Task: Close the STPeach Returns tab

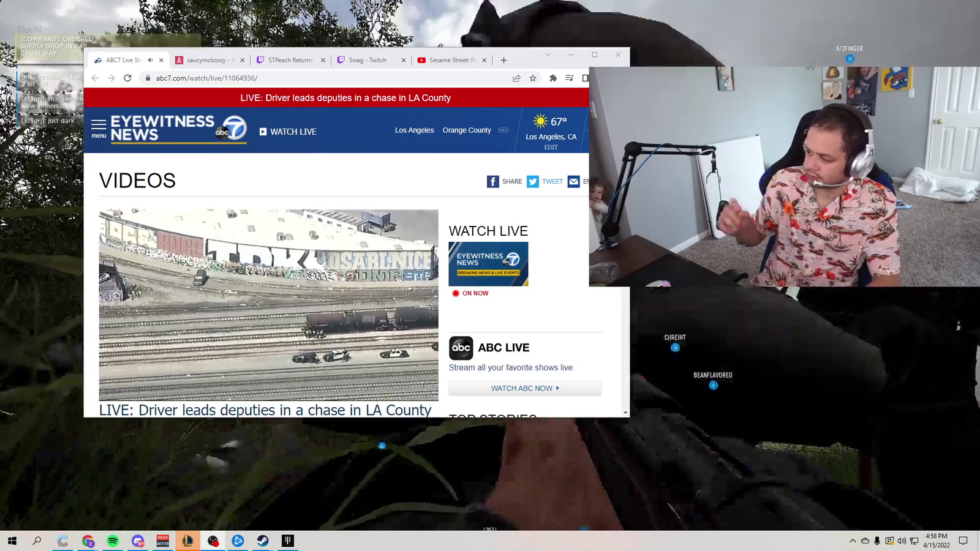Action: 323,60
